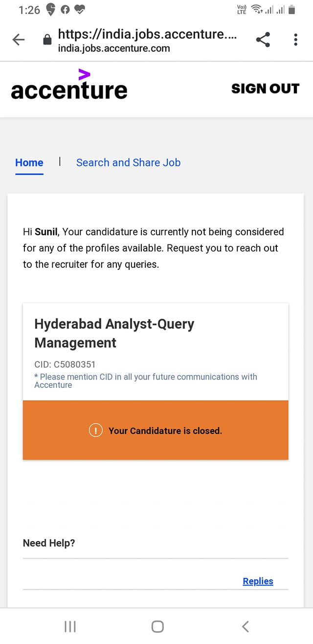Tap the SIGN OUT button
Image resolution: width=313 pixels, height=644 pixels.
[x=265, y=89]
